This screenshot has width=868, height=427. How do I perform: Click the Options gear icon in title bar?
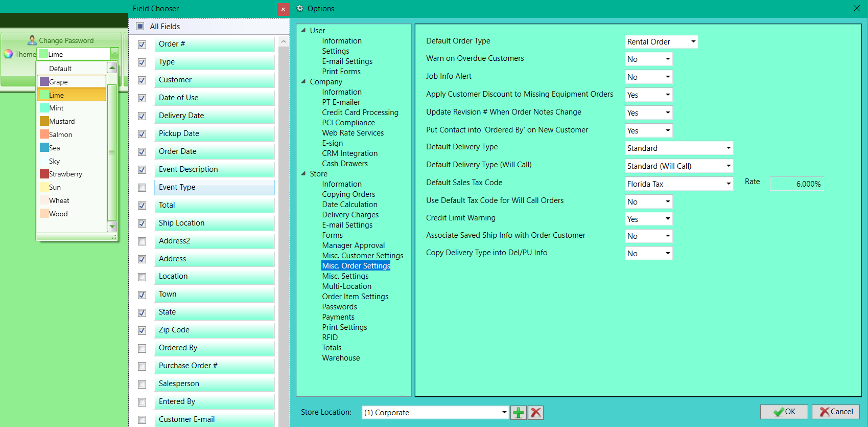(x=300, y=8)
